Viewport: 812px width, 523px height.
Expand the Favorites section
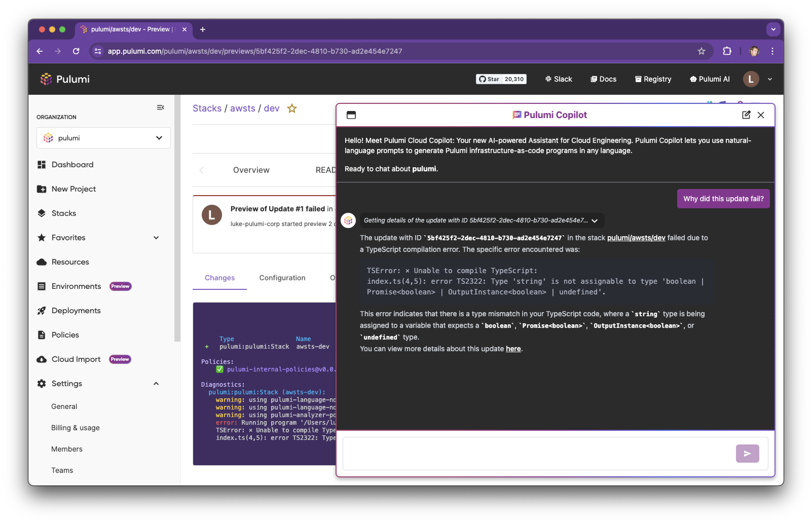(156, 238)
